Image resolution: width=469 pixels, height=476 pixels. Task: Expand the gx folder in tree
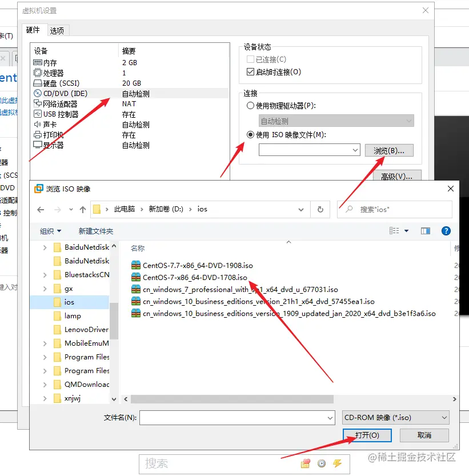pos(45,289)
